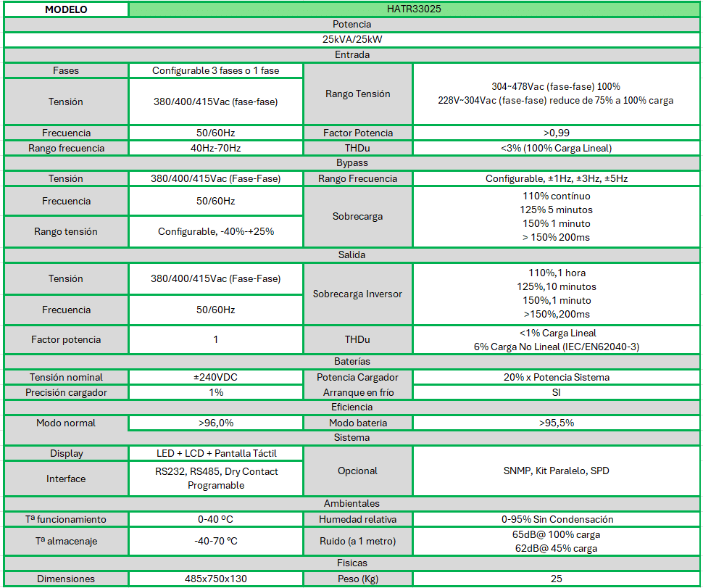The image size is (703, 588).
Task: Click the Fases label cell
Action: (x=66, y=70)
